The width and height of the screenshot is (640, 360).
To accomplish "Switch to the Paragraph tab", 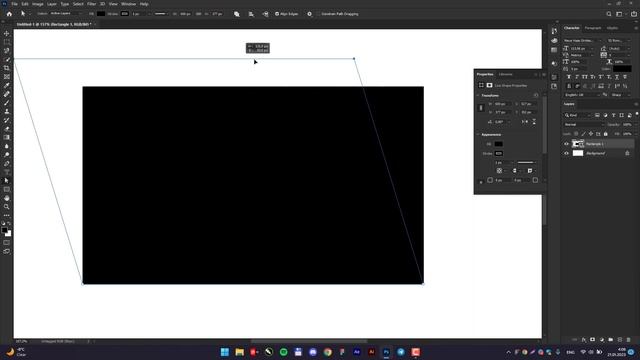I will coord(593,28).
